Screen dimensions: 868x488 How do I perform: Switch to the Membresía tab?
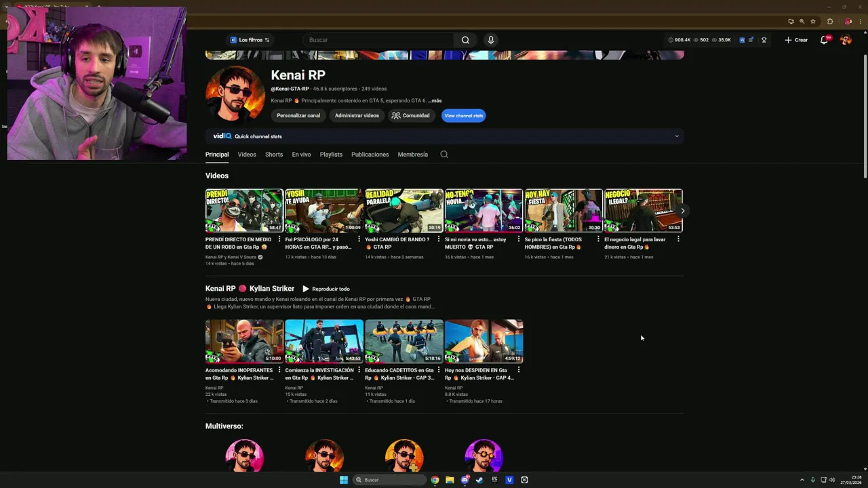[412, 155]
